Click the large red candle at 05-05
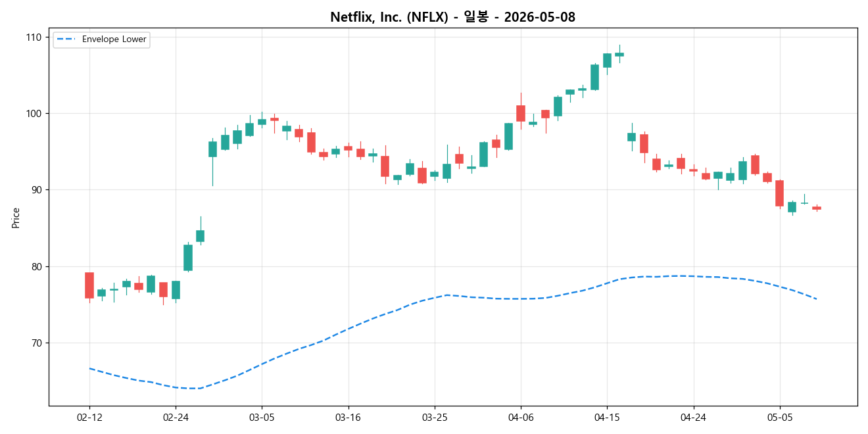 pyautogui.click(x=779, y=193)
